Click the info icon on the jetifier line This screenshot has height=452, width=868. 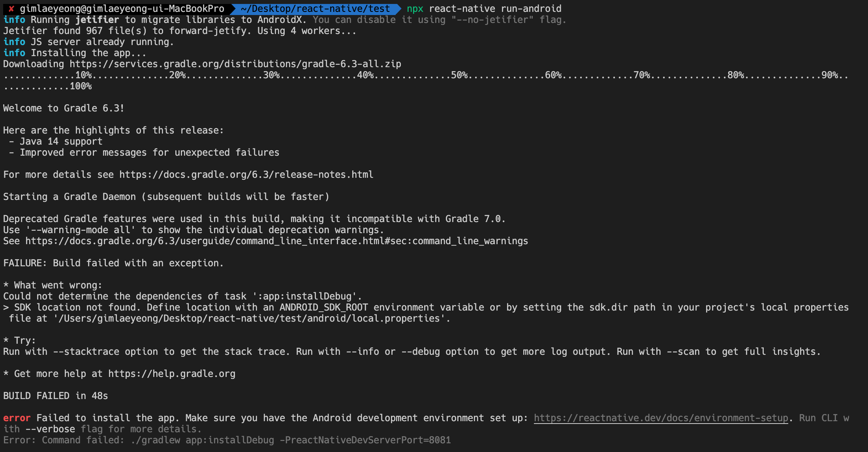[x=14, y=19]
